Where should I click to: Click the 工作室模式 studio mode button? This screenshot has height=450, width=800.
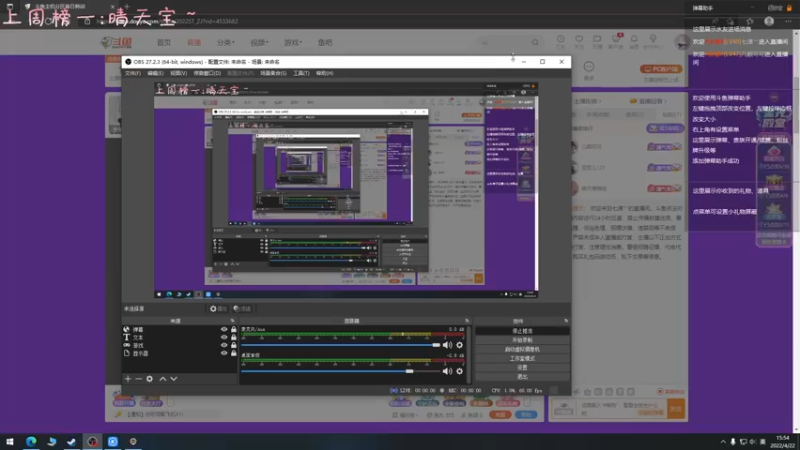(522, 359)
